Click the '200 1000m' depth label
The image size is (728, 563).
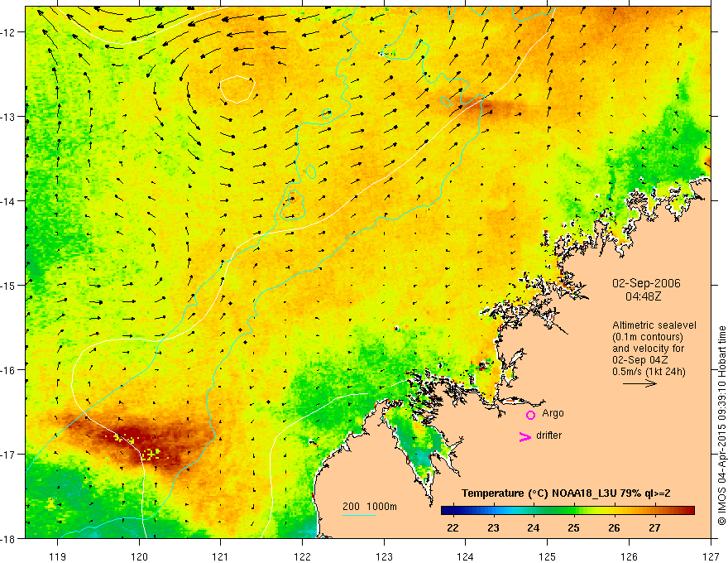point(370,507)
